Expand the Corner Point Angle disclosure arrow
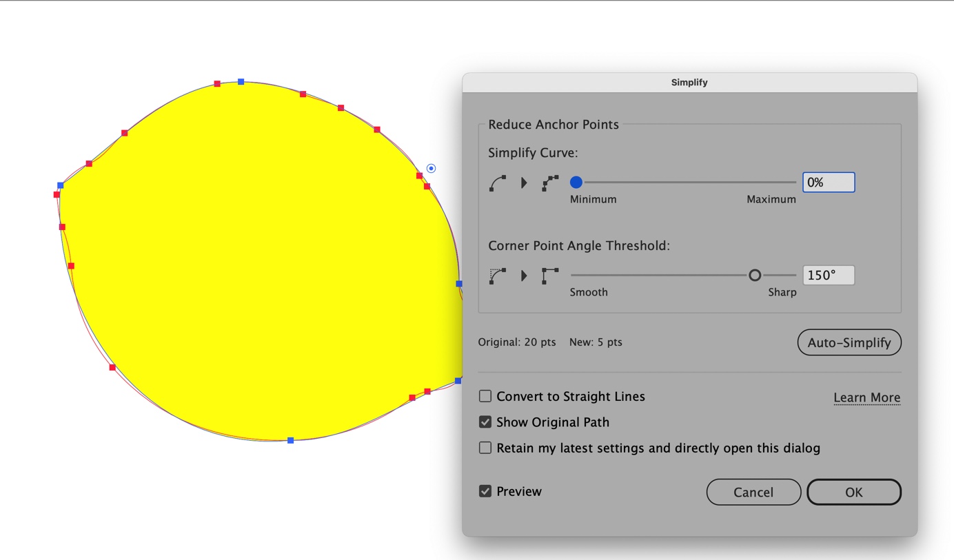The image size is (954, 560). 523,275
